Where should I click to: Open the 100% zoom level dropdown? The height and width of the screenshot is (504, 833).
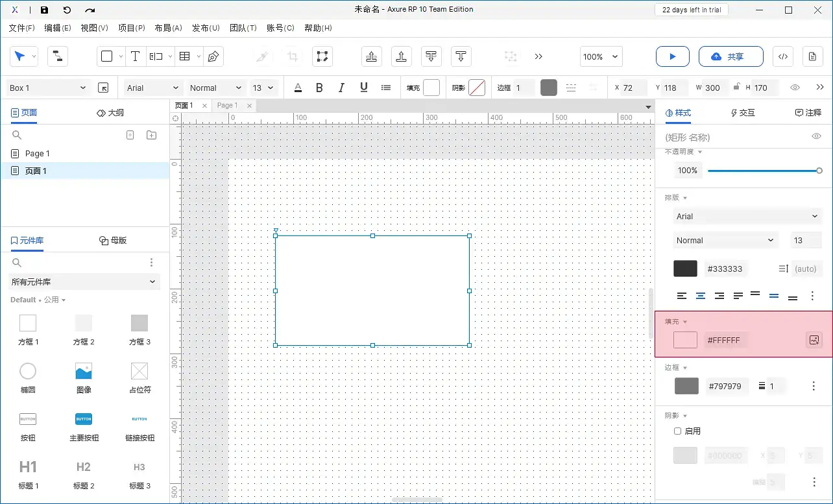[601, 56]
